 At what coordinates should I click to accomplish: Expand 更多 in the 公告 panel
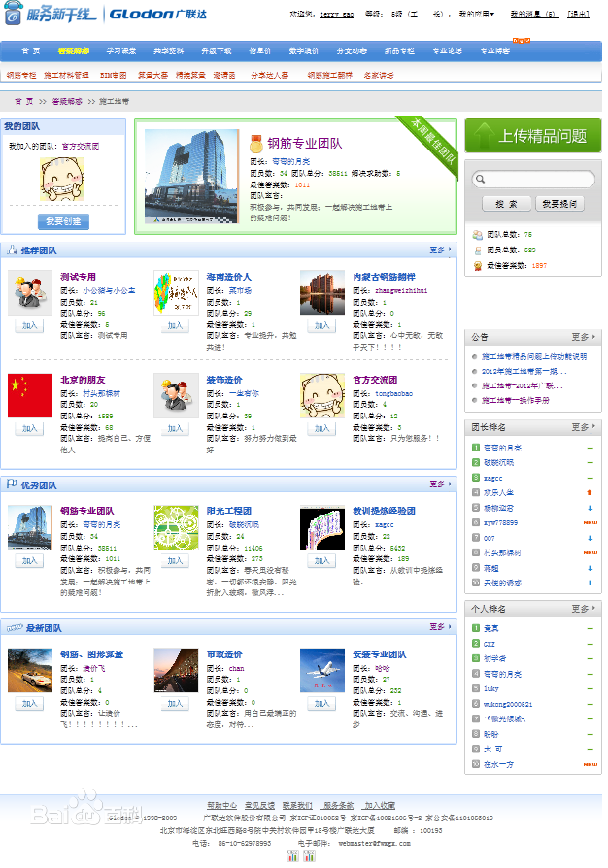tap(584, 337)
